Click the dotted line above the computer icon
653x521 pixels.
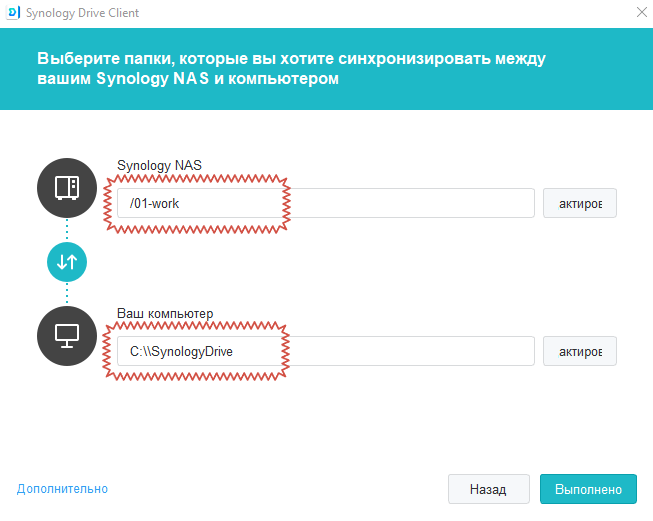[x=67, y=295]
